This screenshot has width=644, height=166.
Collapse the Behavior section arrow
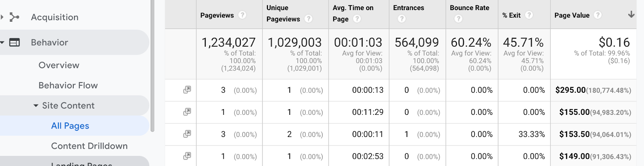(2, 42)
